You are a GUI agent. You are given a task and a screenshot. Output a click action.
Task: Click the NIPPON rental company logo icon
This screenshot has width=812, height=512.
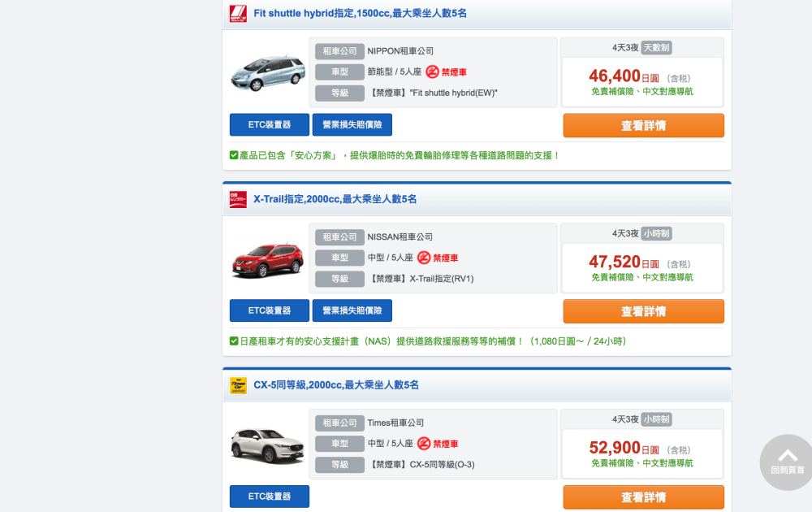click(238, 14)
